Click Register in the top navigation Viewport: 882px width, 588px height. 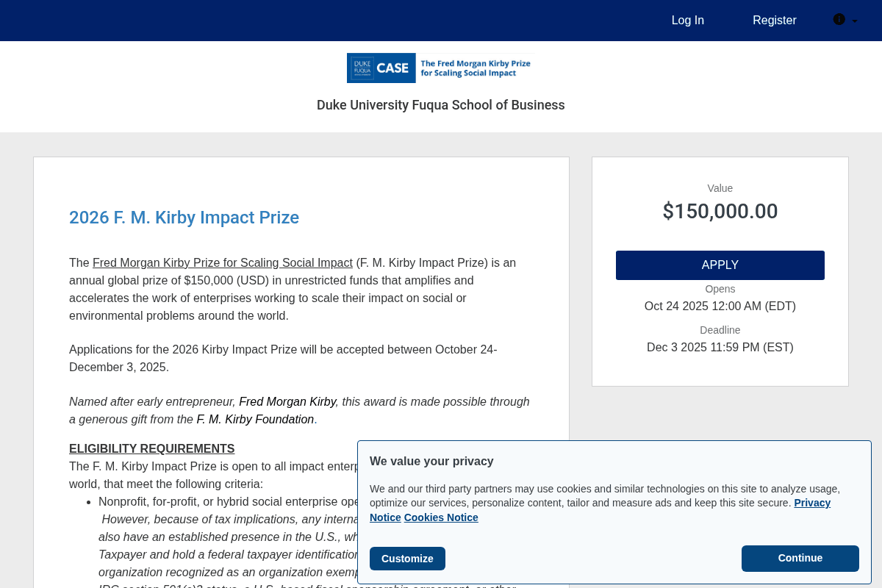coord(774,20)
